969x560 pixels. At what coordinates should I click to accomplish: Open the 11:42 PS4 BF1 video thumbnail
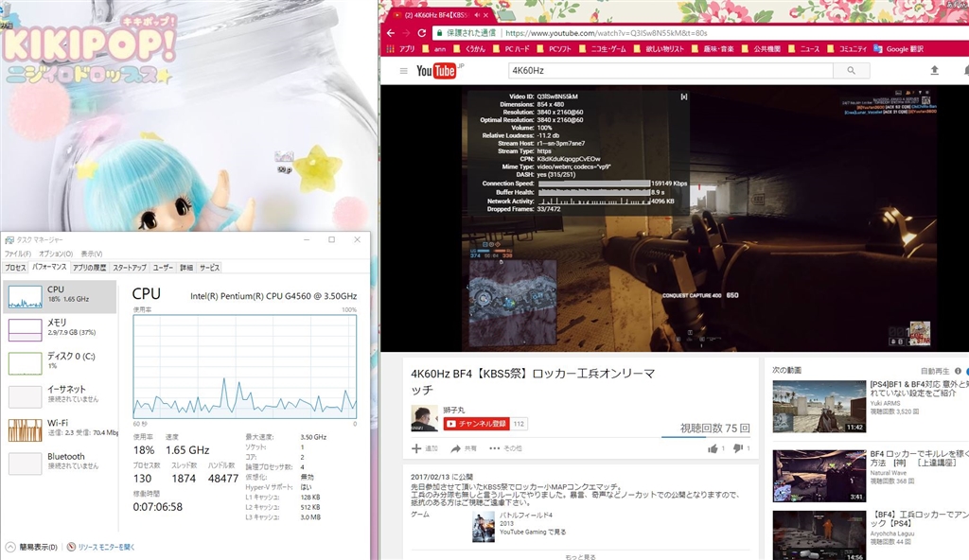pyautogui.click(x=819, y=406)
